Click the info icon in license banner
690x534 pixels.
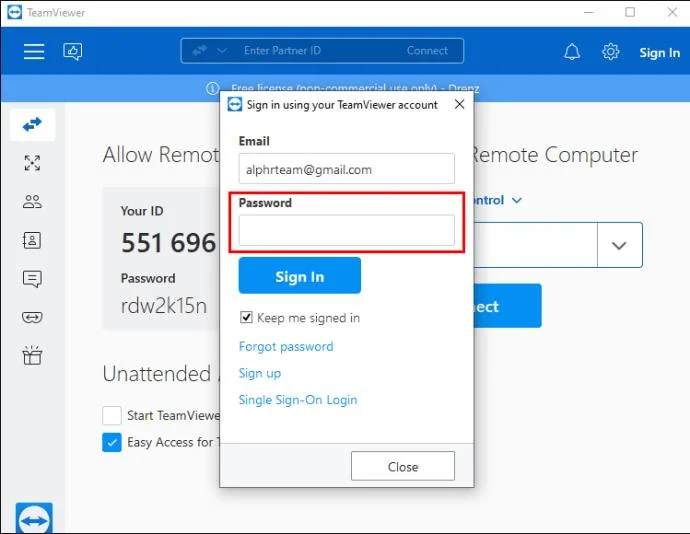pos(213,88)
